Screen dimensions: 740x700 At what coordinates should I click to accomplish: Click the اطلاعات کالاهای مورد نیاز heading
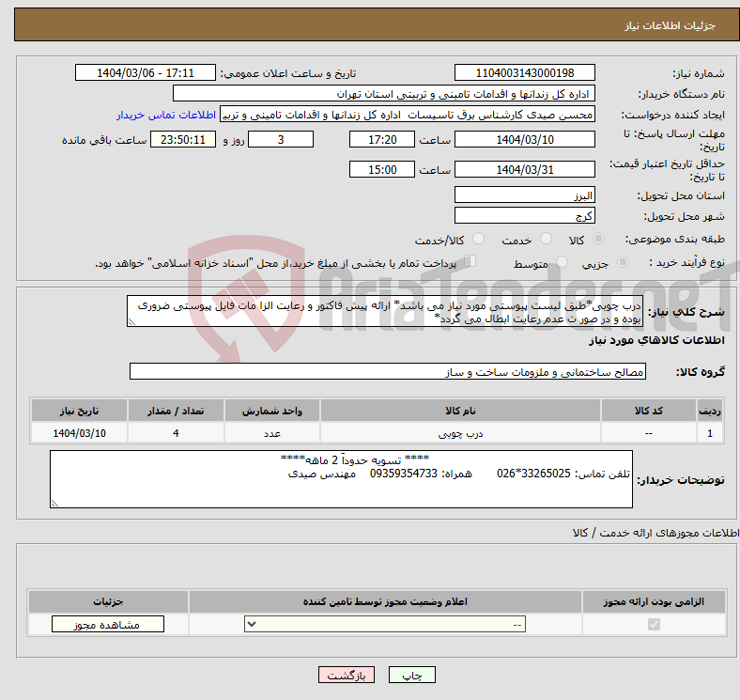pos(656,340)
